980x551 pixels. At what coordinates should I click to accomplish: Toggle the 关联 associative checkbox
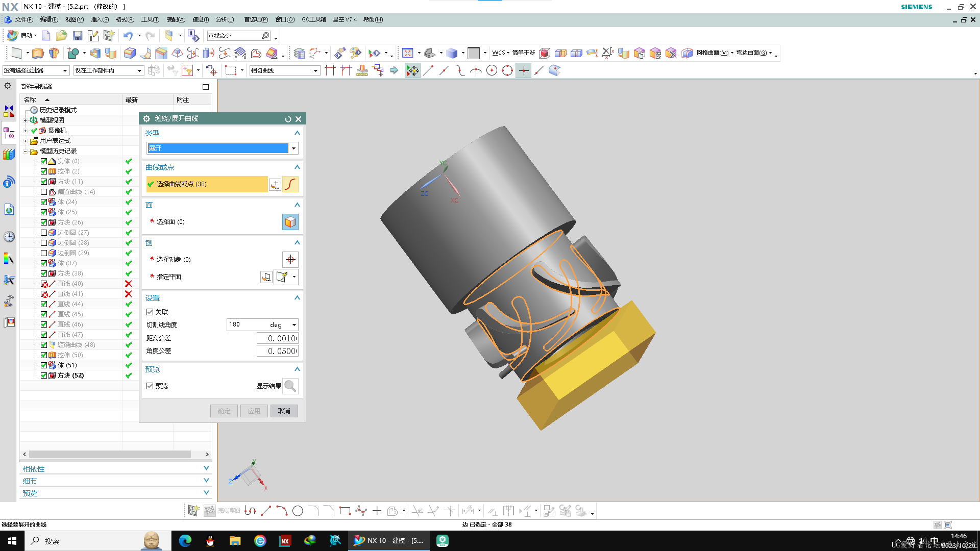point(150,312)
